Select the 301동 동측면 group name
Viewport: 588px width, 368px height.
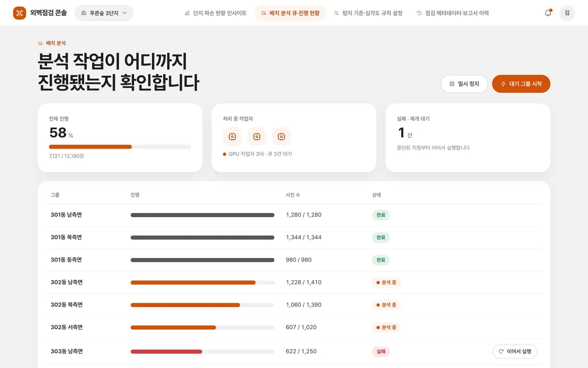66,260
